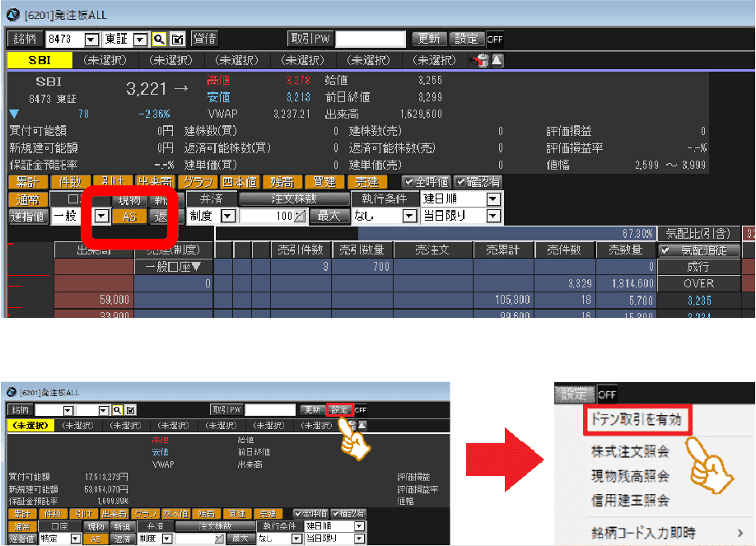
Task: Uncheck 全呼値 checkbox in lower window
Action: [297, 514]
